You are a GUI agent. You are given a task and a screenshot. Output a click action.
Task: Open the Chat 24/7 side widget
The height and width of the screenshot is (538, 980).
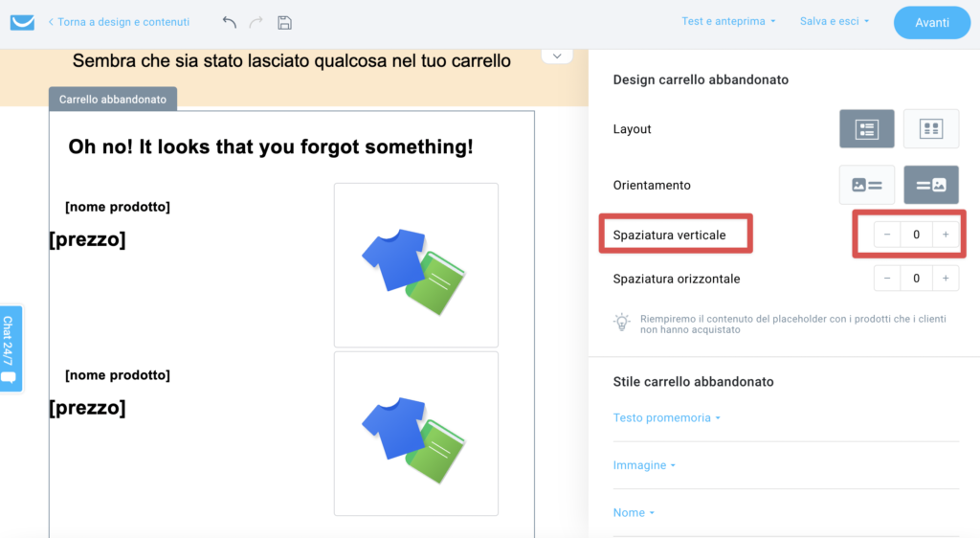(x=11, y=348)
